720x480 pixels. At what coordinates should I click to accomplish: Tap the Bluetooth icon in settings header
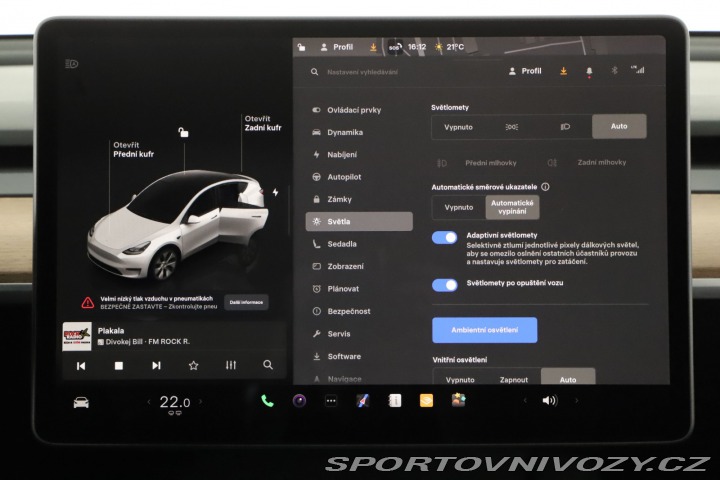point(614,70)
